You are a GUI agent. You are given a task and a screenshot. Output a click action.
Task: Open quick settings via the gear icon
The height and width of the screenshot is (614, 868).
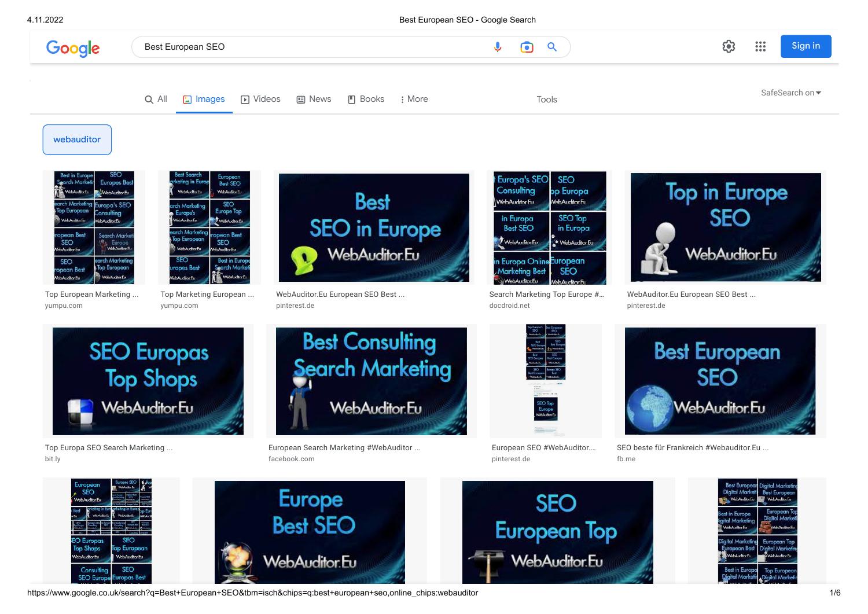point(729,46)
